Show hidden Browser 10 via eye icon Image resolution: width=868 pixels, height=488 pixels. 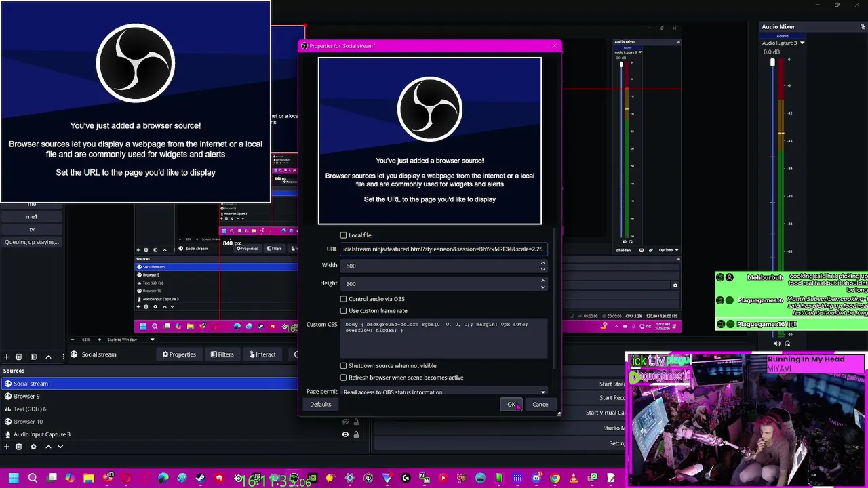[x=345, y=422]
